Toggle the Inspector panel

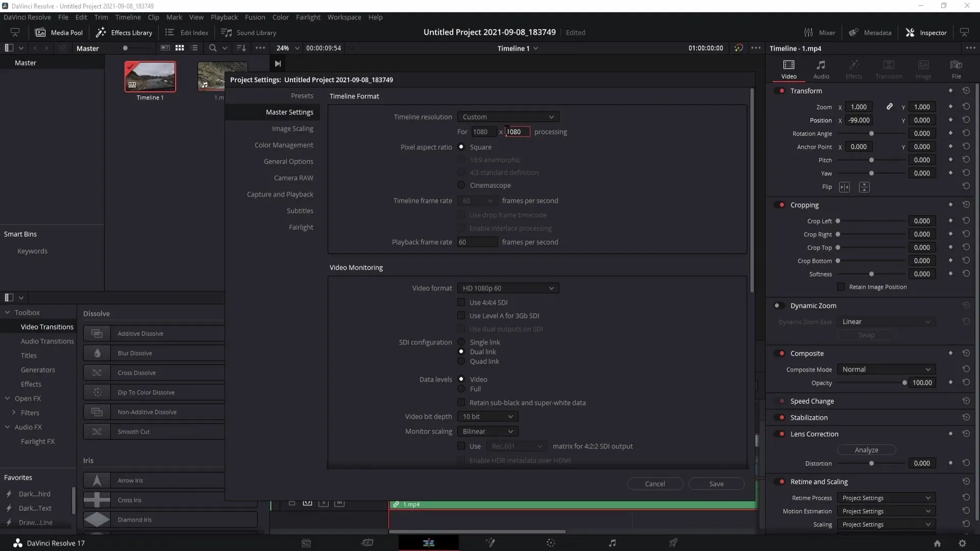coord(926,33)
